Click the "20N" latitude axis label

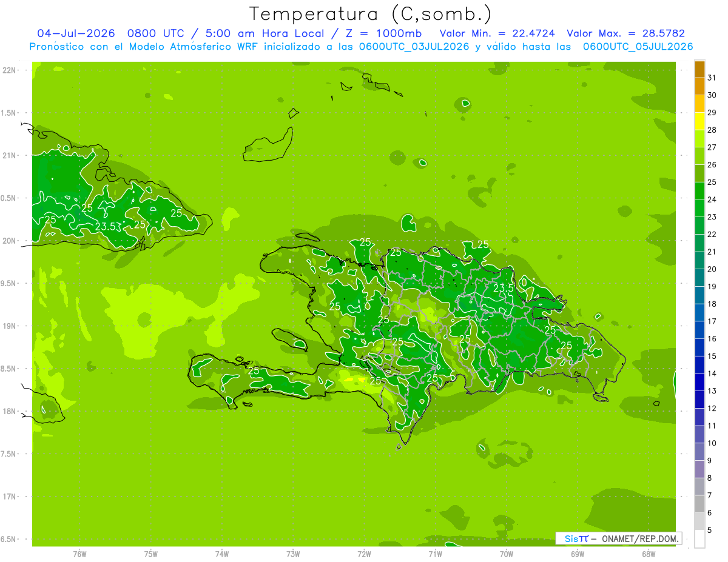[9, 241]
